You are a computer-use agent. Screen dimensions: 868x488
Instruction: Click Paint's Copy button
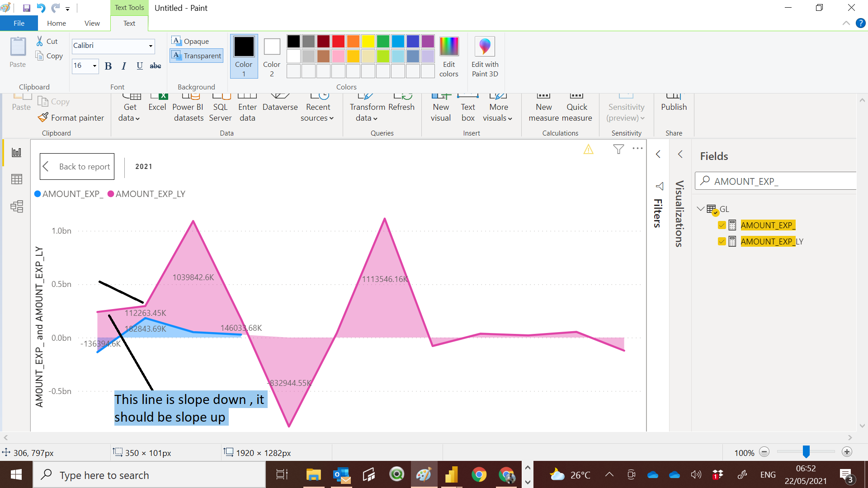click(x=49, y=56)
